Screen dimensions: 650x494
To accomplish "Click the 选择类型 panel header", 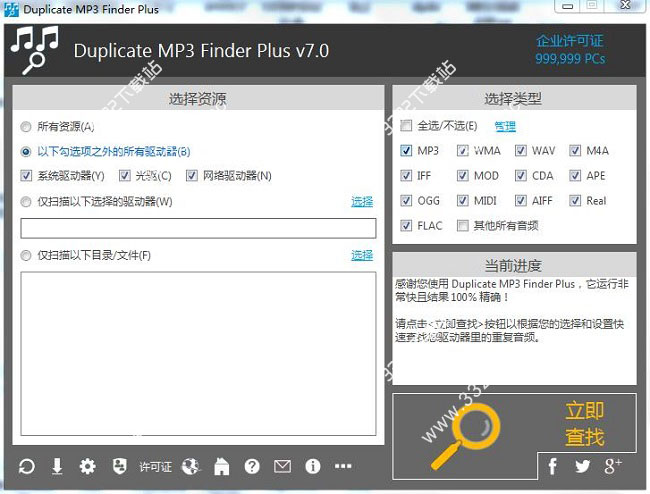I will pyautogui.click(x=514, y=98).
